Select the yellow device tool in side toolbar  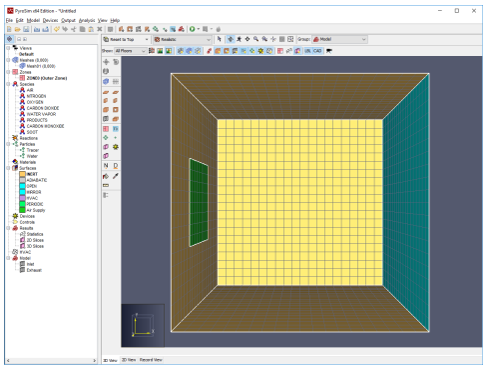point(116,147)
